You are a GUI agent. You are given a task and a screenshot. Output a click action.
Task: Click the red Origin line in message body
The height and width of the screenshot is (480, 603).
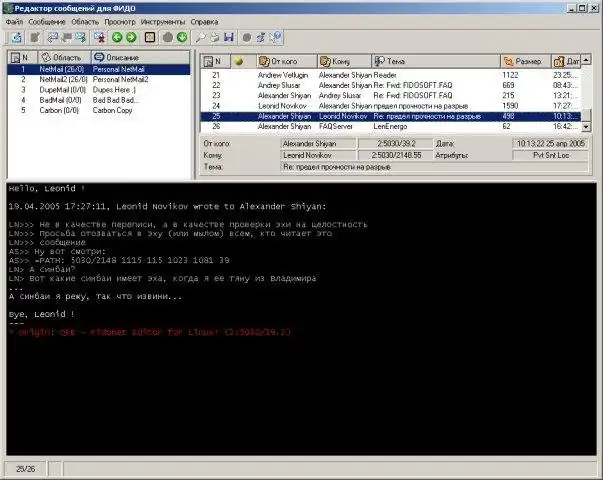coord(150,332)
